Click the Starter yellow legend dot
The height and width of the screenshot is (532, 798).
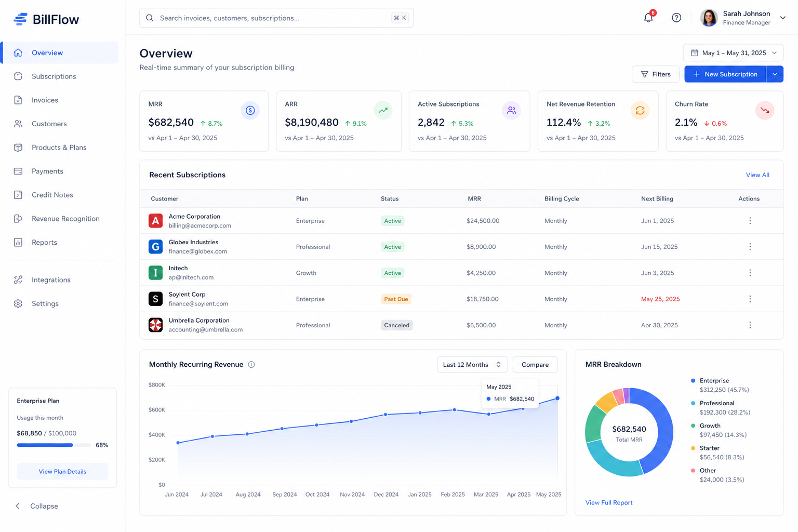coord(693,448)
